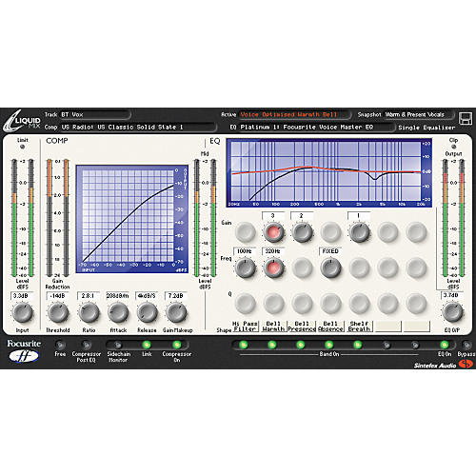This screenshot has width=476, height=476.
Task: Click the Bell Presence gain knob
Action: pyautogui.click(x=302, y=232)
